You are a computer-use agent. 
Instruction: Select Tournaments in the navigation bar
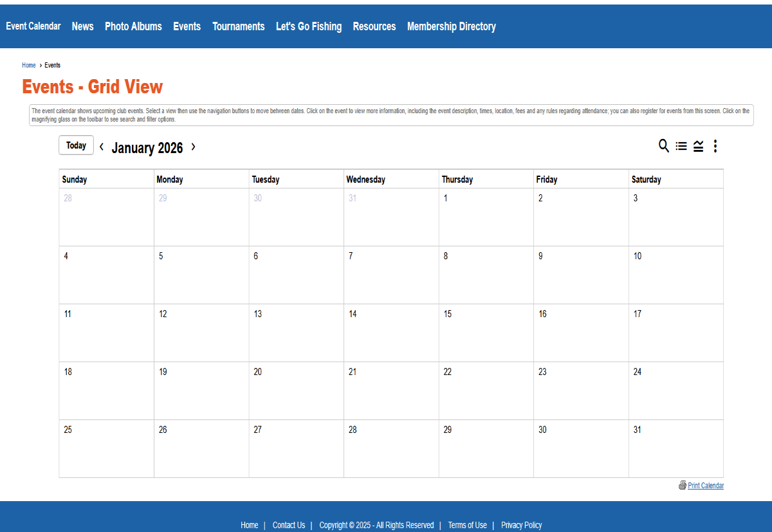click(238, 26)
